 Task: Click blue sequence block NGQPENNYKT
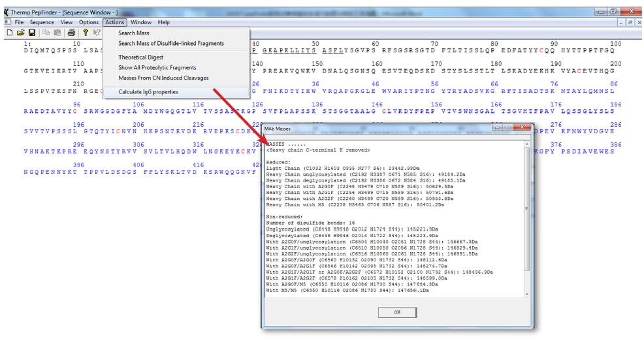tap(50, 172)
